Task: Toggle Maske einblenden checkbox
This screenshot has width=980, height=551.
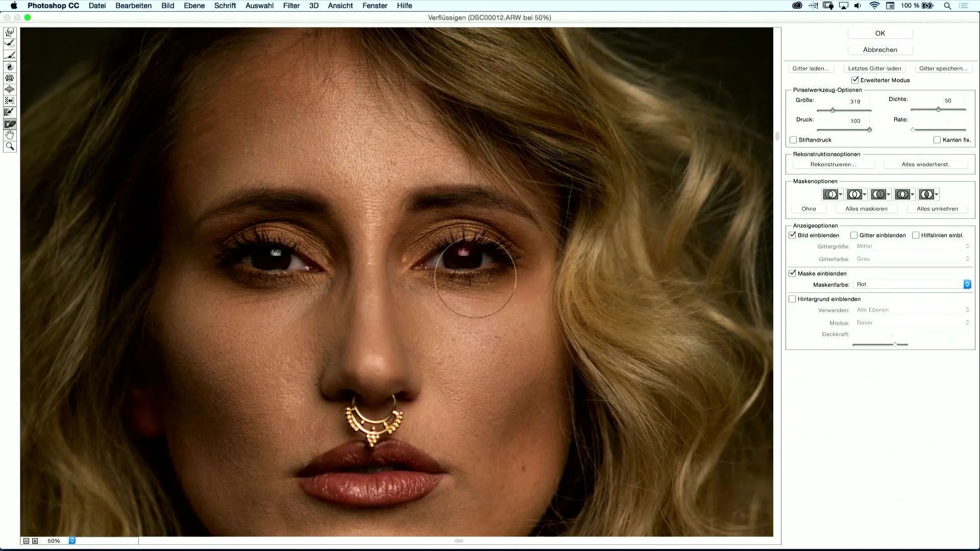Action: 793,273
